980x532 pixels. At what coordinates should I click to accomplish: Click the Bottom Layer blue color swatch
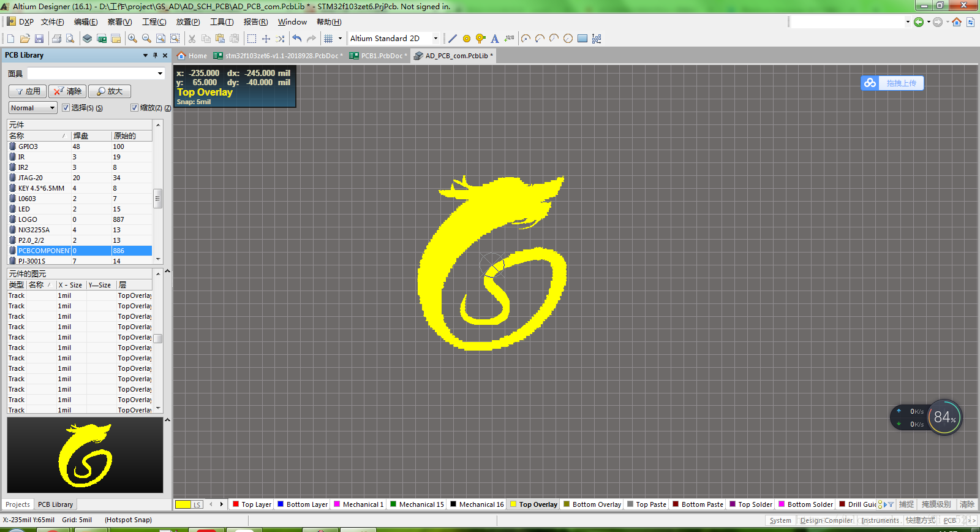[x=281, y=504]
